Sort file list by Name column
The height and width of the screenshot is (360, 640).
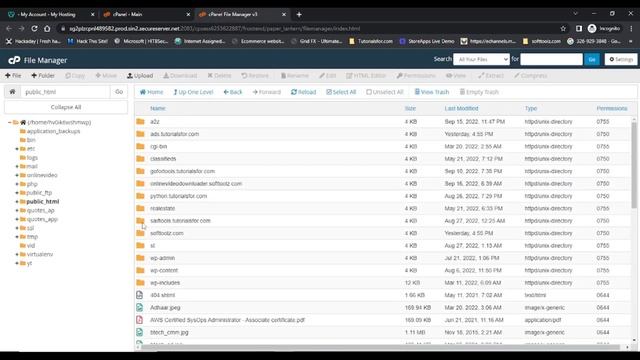[x=158, y=108]
